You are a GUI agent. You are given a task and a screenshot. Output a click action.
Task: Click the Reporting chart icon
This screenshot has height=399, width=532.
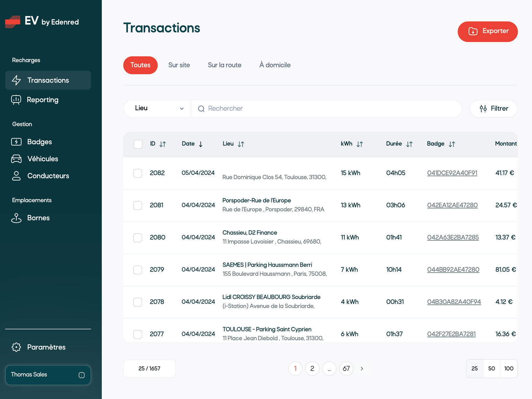coord(16,100)
